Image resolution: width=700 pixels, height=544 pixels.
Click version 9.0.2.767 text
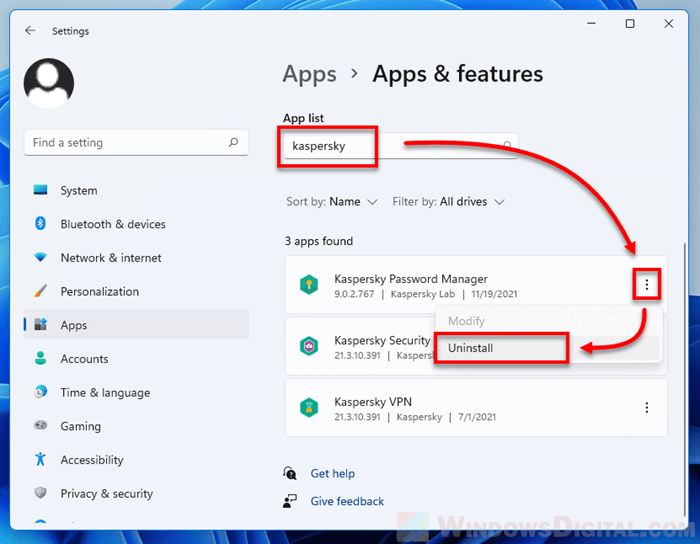pos(354,294)
